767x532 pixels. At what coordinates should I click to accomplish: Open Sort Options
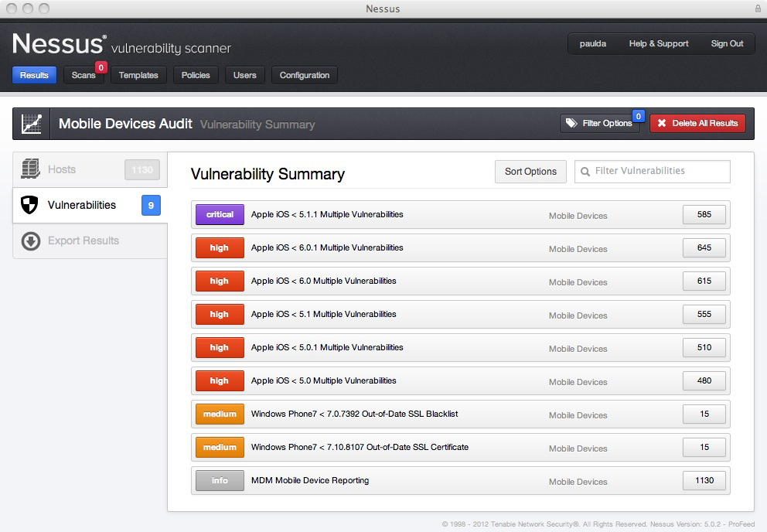pyautogui.click(x=530, y=172)
